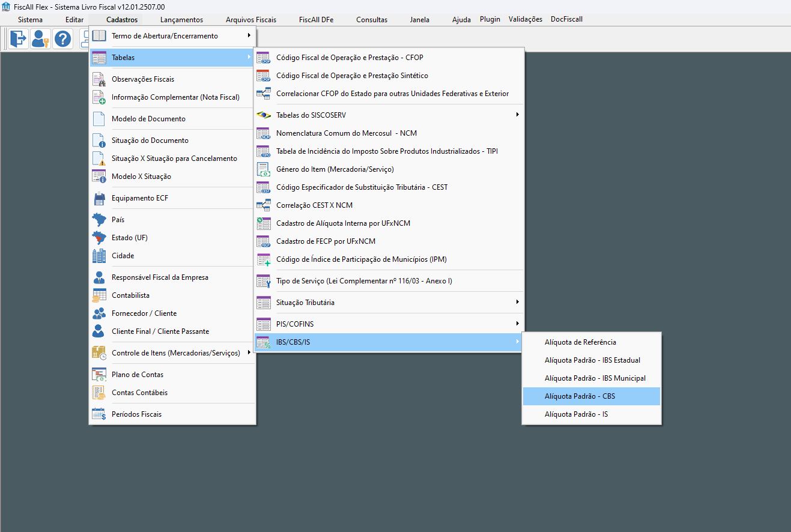Expand the Tabelas submenu arrow

249,57
